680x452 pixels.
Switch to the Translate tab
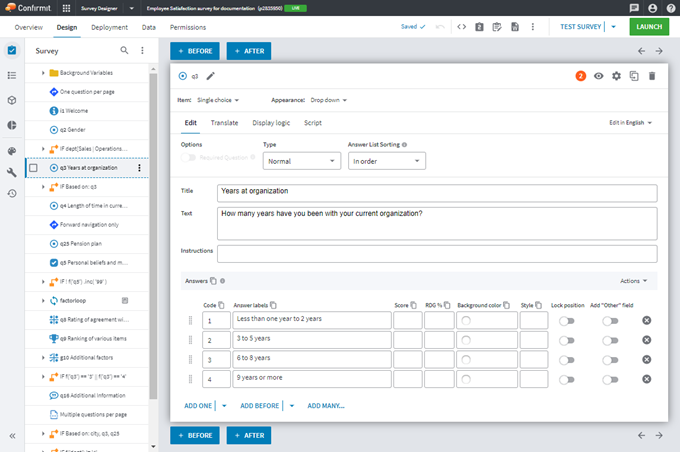pos(224,123)
